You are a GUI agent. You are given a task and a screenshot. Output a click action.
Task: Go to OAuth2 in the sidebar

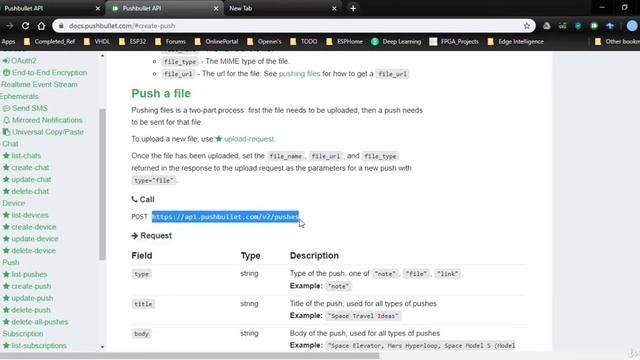pos(19,60)
